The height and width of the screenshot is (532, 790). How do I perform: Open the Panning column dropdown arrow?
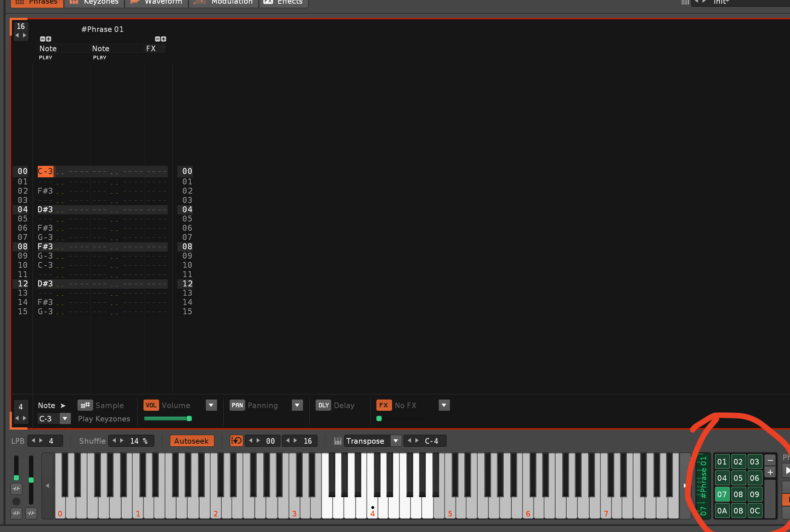(297, 405)
